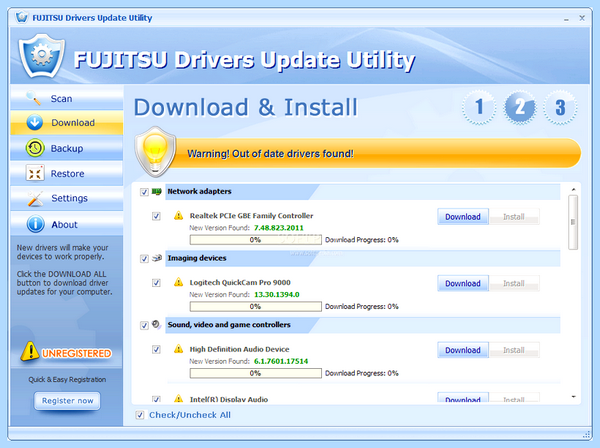Close the Drivers Update Utility window
The width and height of the screenshot is (600, 448).
pyautogui.click(x=582, y=18)
